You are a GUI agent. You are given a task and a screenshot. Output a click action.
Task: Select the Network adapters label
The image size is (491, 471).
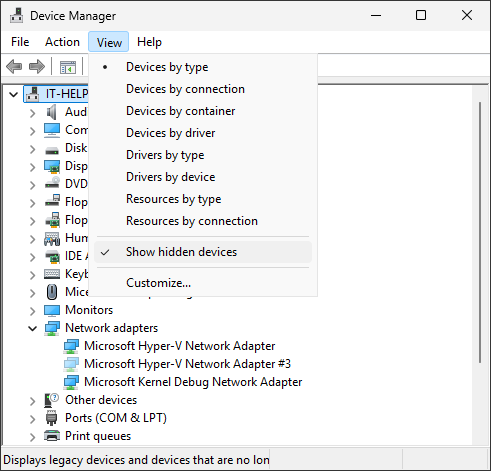[x=111, y=328]
